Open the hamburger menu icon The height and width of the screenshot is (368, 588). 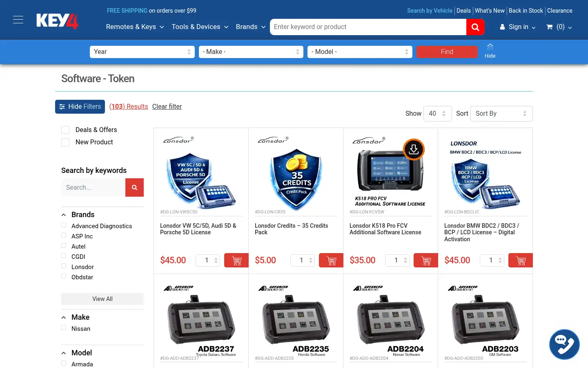pyautogui.click(x=18, y=20)
